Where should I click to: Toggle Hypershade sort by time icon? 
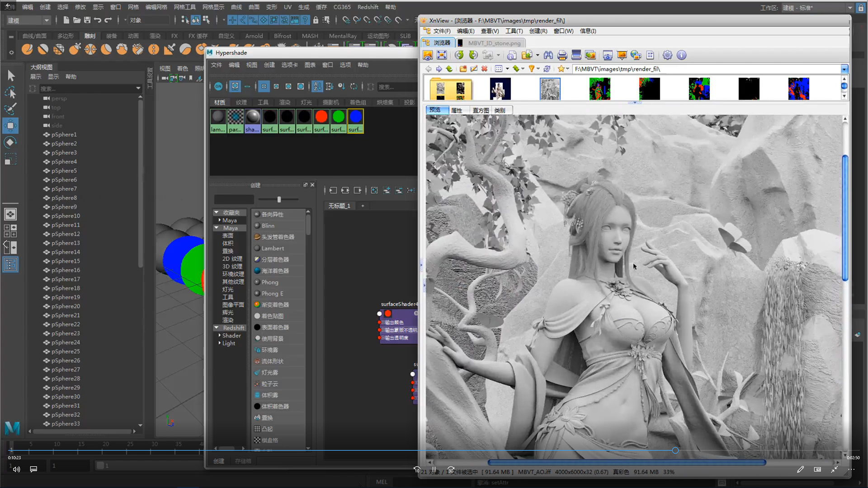pyautogui.click(x=341, y=86)
